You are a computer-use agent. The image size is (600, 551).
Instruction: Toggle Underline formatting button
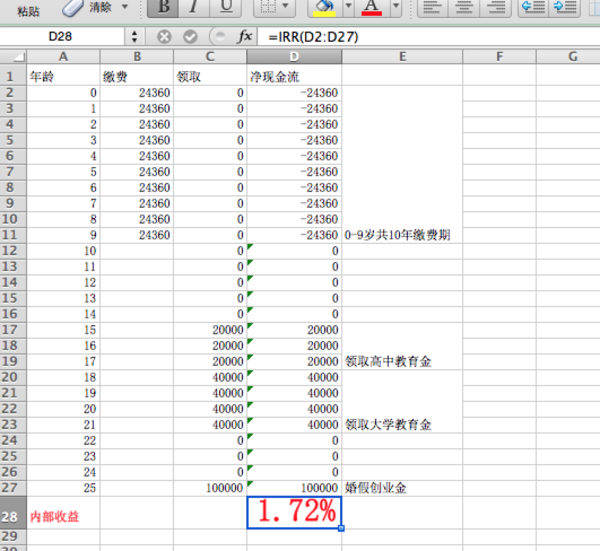coord(226,7)
